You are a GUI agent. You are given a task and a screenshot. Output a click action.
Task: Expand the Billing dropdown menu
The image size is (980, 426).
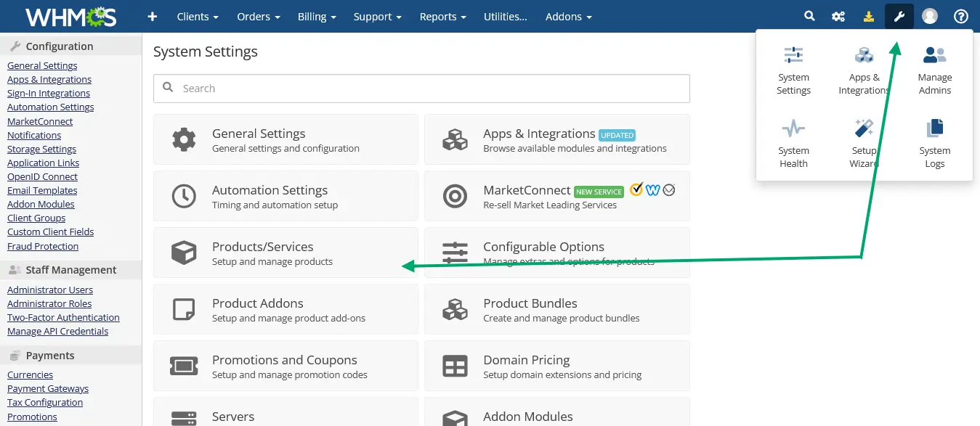pos(317,16)
